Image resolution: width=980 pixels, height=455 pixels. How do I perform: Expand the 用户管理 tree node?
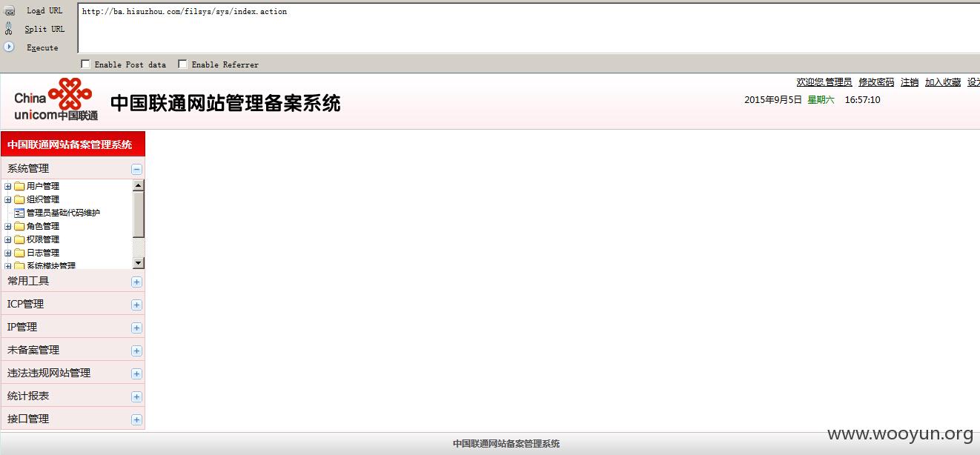coord(8,186)
